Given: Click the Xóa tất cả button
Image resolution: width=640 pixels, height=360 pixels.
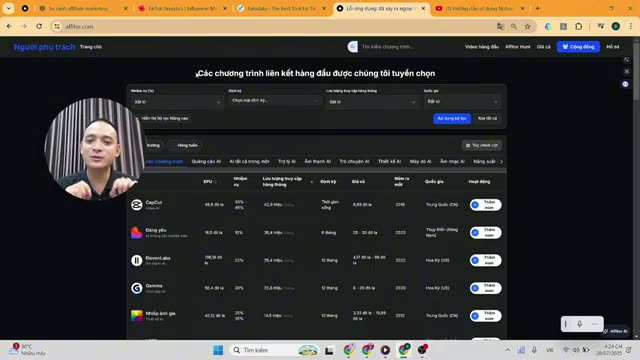Looking at the screenshot, I should click(x=487, y=118).
